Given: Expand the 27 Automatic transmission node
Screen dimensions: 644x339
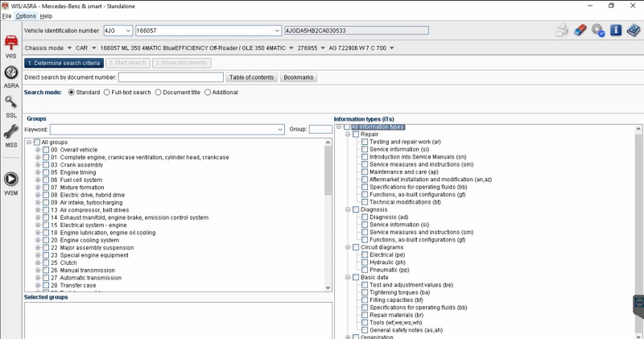Looking at the screenshot, I should coord(38,278).
